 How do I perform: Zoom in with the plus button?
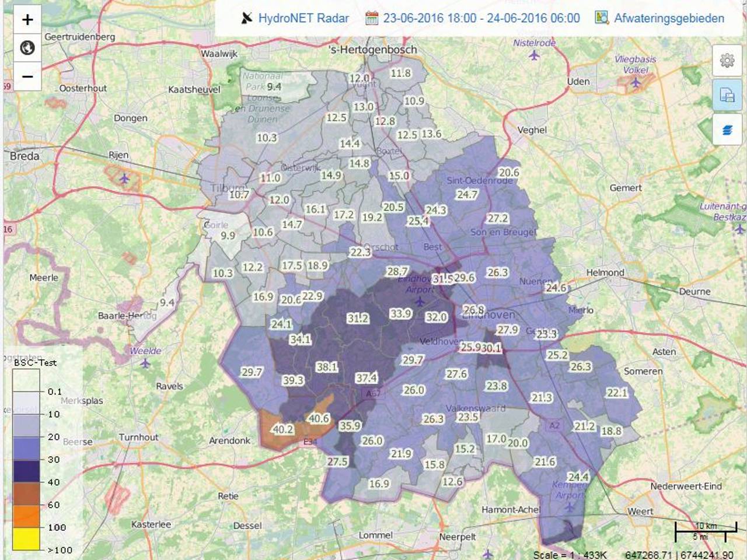pyautogui.click(x=27, y=19)
